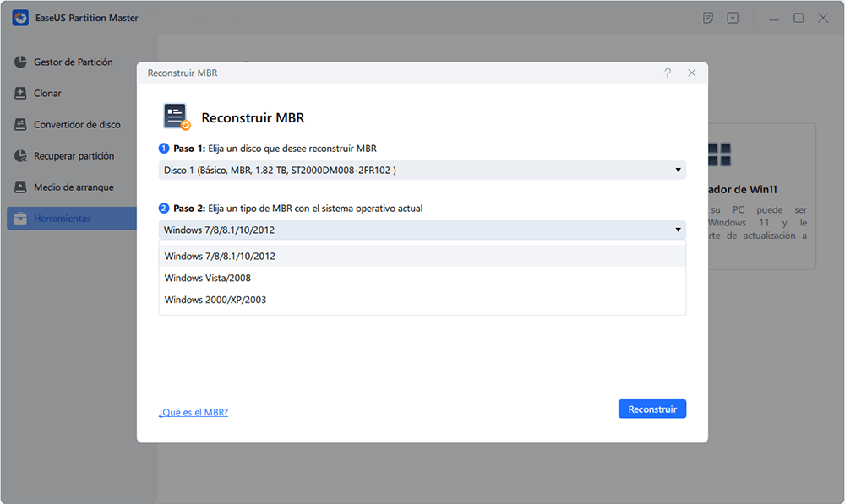The image size is (845, 504).
Task: Click the EaseUS Partition Master logo icon
Action: 20,18
